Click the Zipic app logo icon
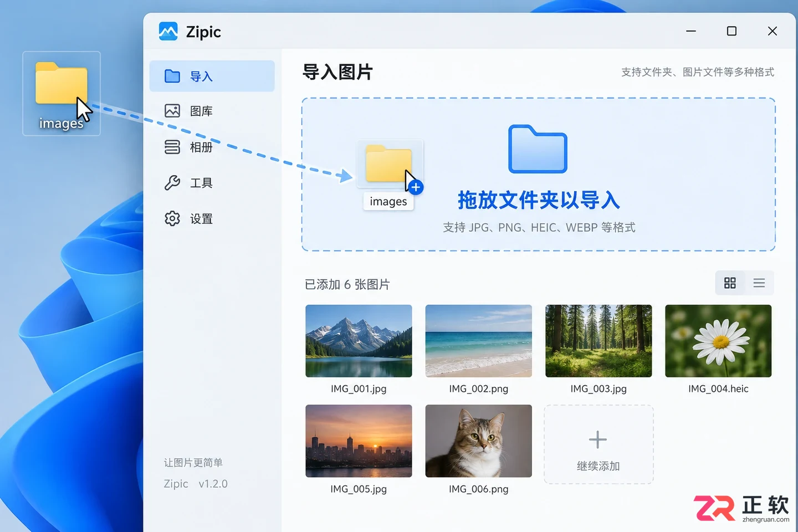The height and width of the screenshot is (532, 798). coord(168,32)
